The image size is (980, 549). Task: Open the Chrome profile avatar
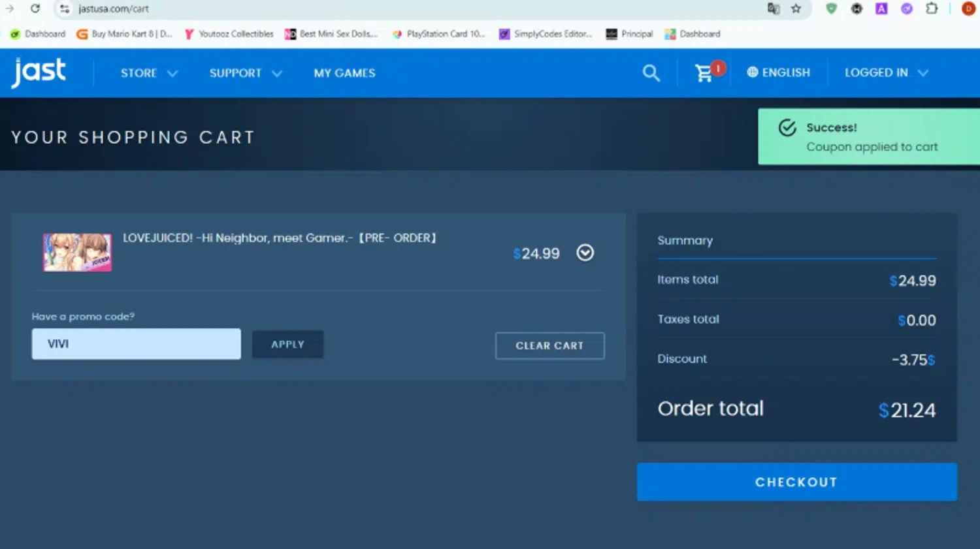coord(968,8)
